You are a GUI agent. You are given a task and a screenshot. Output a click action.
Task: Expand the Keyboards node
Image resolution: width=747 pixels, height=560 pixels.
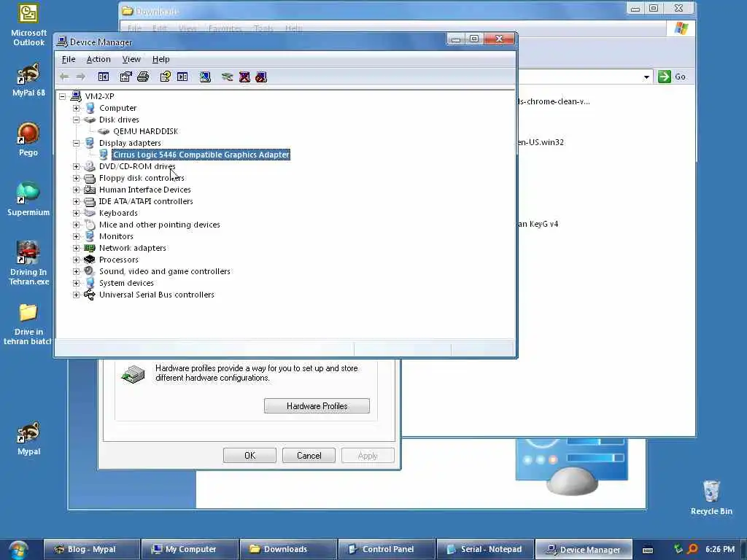76,213
